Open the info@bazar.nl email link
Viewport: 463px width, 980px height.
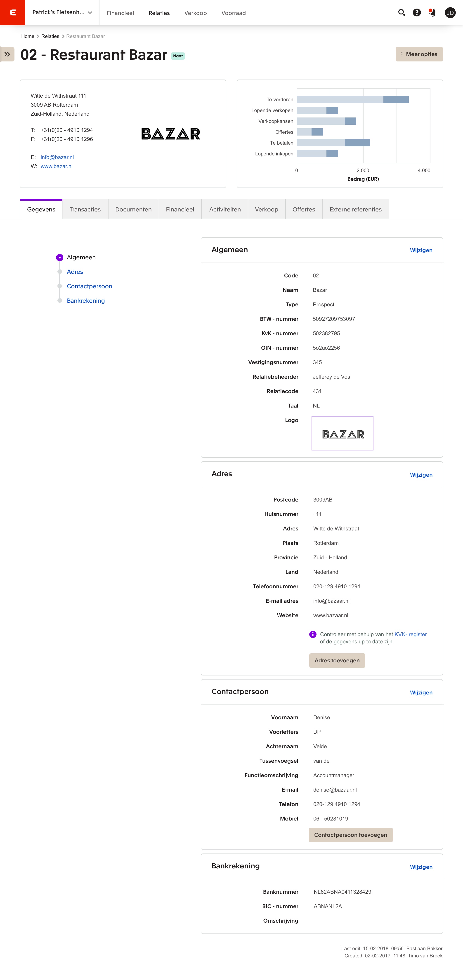(57, 157)
